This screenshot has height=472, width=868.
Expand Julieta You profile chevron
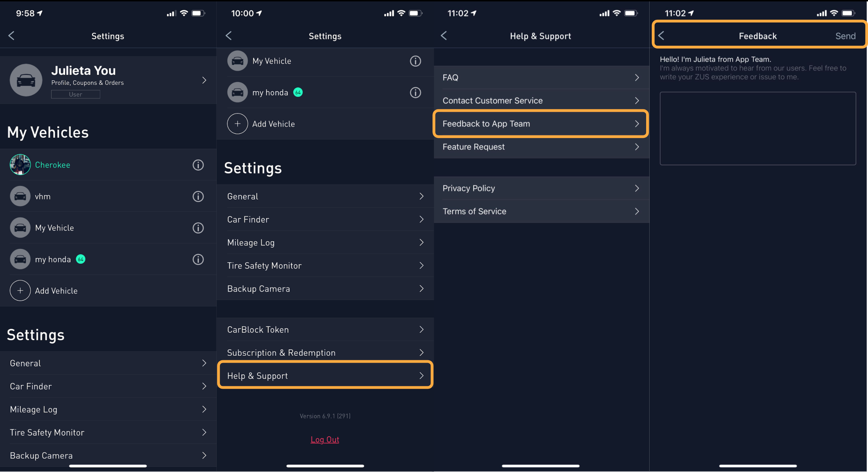pyautogui.click(x=205, y=80)
